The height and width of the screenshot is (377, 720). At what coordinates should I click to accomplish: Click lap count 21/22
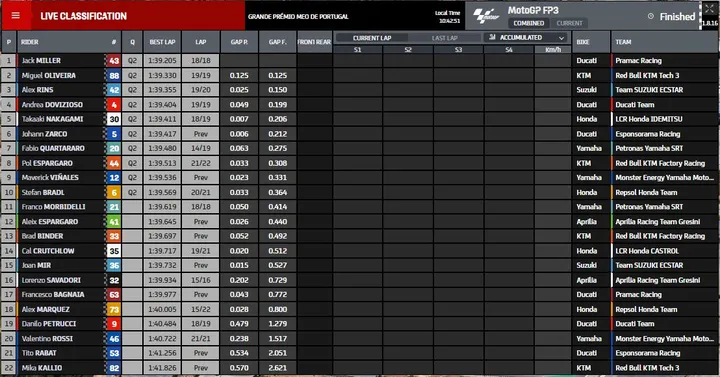coord(201,163)
